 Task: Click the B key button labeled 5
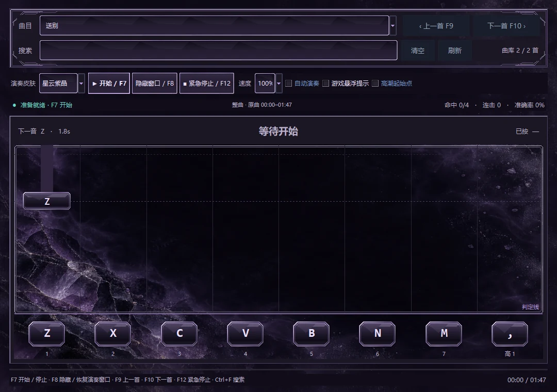(312, 334)
